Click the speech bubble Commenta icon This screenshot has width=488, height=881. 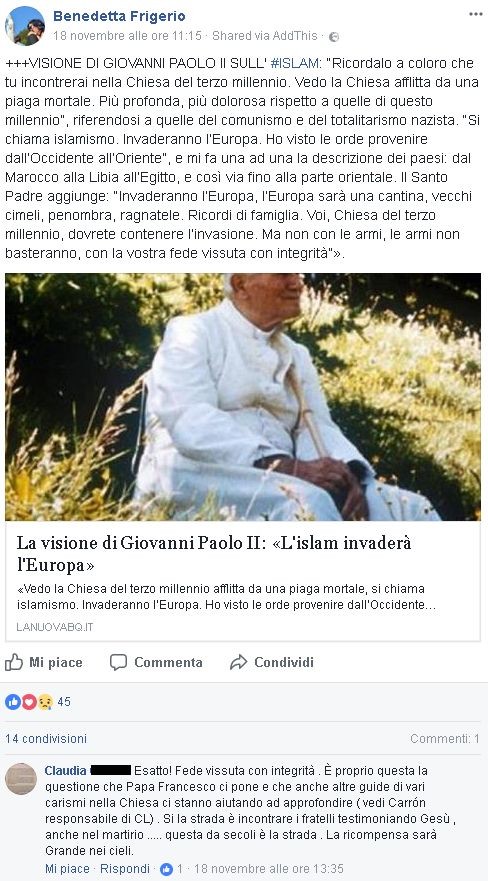point(118,662)
